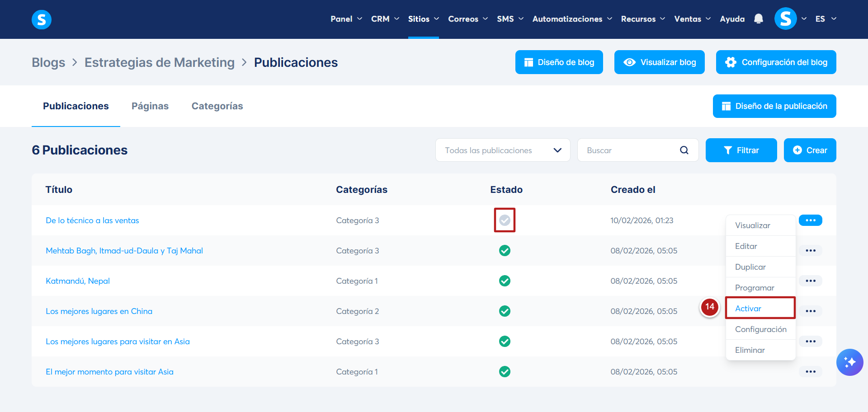The height and width of the screenshot is (412, 868).
Task: Expand the Recursos menu
Action: tap(643, 19)
